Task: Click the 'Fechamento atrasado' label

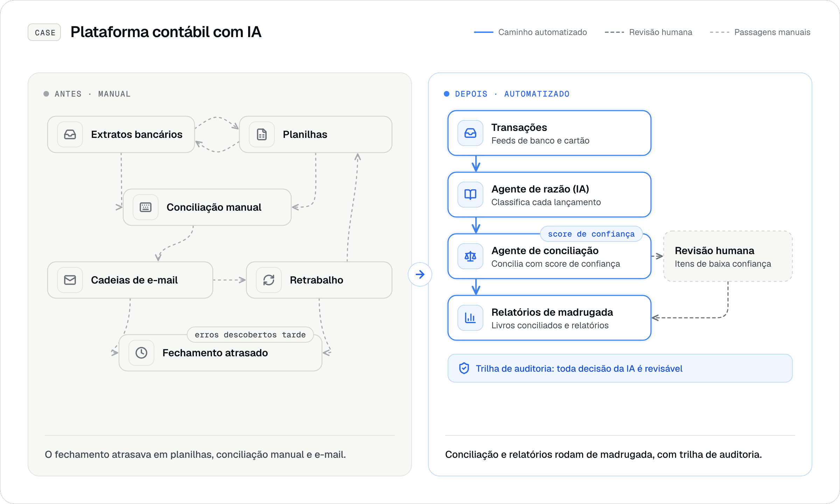Action: [x=215, y=353]
